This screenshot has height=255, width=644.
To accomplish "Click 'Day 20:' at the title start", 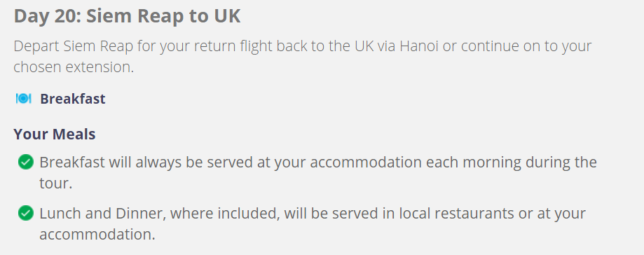I will pos(48,16).
